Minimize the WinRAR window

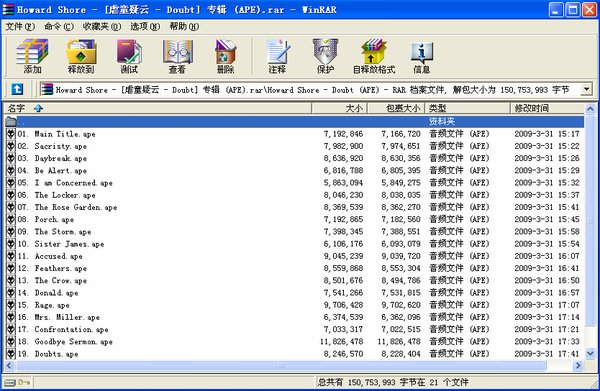tap(556, 10)
